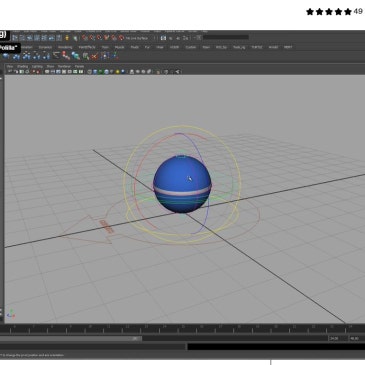The image size is (365, 365).
Task: Click the red X shelf icon
Action: tap(95, 56)
